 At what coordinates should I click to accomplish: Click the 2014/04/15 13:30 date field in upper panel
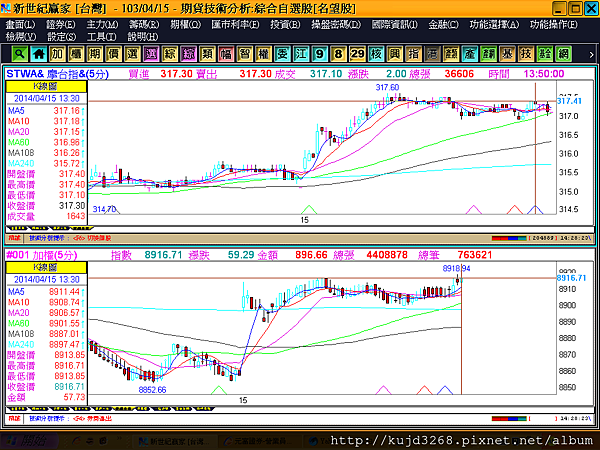(47, 98)
